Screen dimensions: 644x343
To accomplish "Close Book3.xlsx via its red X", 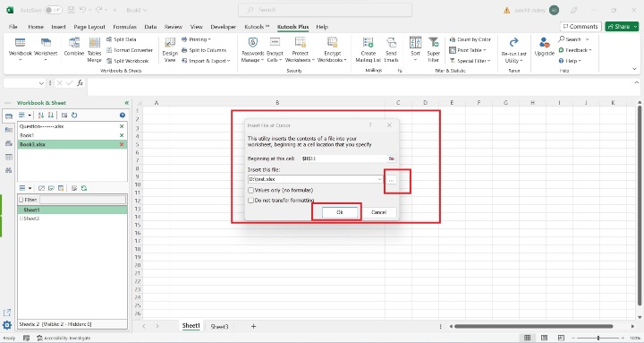I will tap(122, 144).
